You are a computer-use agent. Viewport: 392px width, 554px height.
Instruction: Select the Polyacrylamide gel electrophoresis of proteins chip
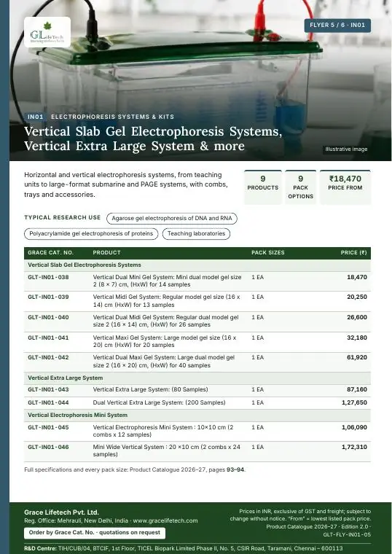(91, 233)
